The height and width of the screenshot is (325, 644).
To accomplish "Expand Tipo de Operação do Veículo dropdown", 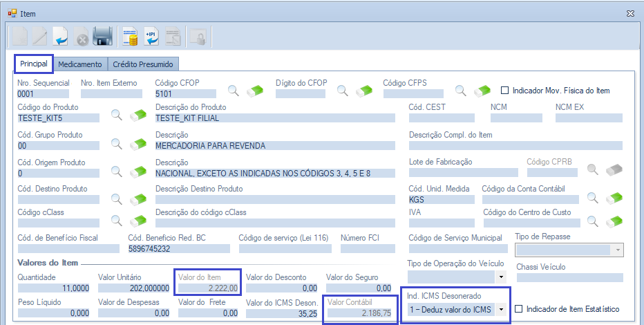I will click(x=501, y=277).
